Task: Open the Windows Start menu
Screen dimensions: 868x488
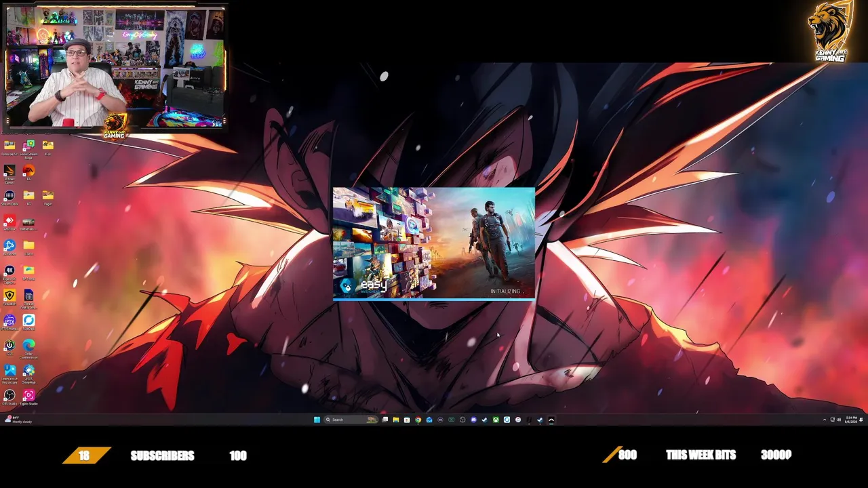Action: [317, 420]
